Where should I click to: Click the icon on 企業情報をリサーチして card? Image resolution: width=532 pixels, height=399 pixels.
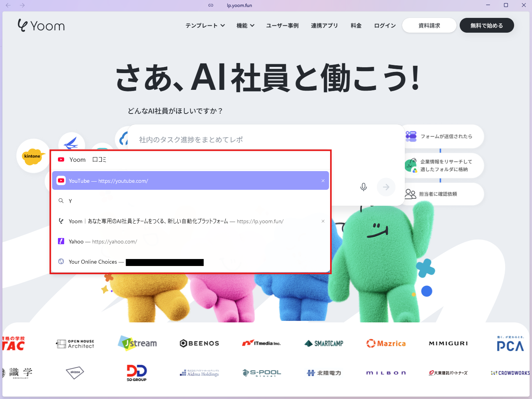411,165
